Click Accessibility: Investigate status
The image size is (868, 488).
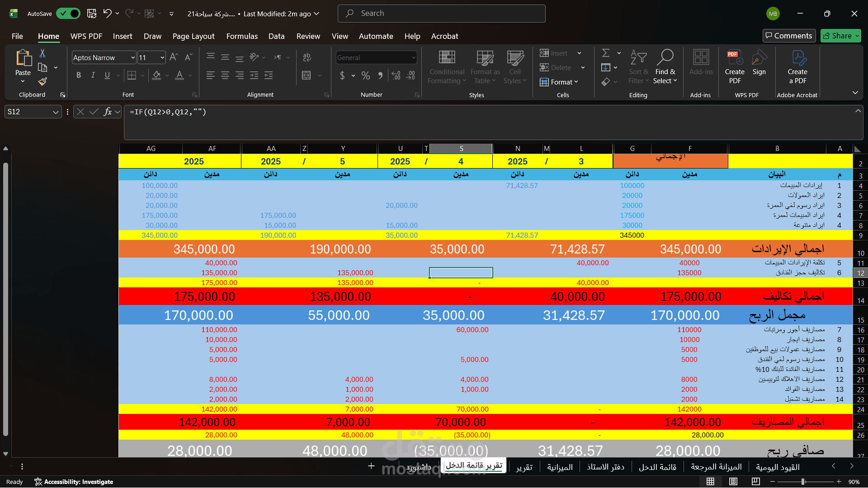pos(74,482)
